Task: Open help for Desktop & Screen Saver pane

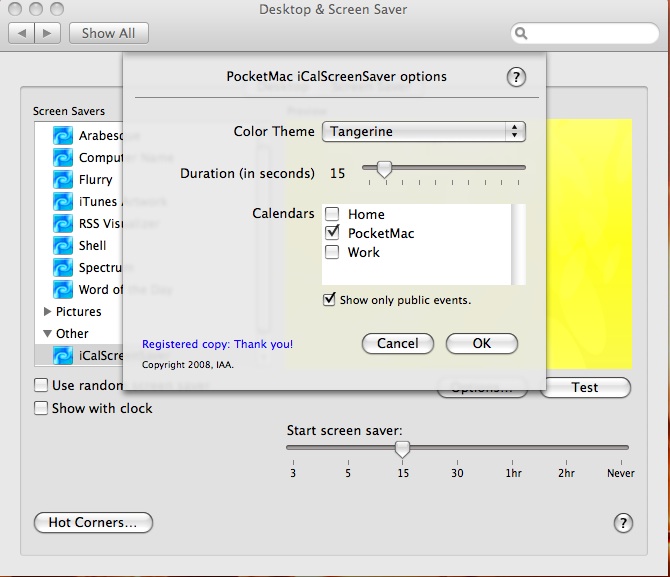Action: click(x=623, y=523)
